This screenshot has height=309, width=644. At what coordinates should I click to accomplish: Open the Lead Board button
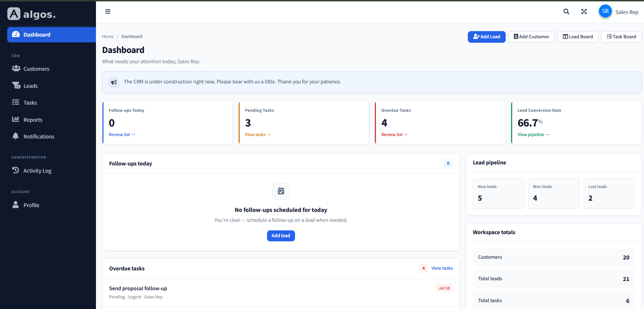click(578, 37)
